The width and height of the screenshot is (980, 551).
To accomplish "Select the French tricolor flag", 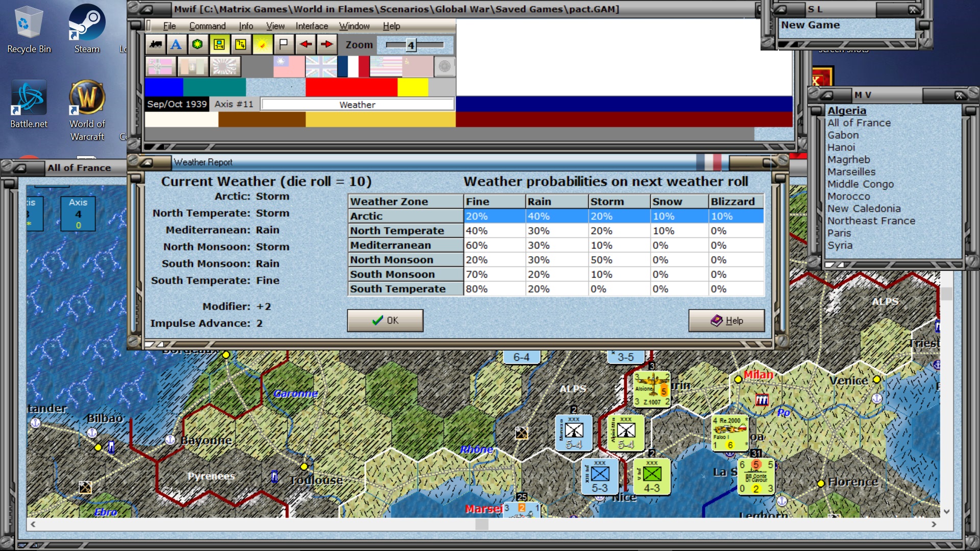I will (353, 66).
